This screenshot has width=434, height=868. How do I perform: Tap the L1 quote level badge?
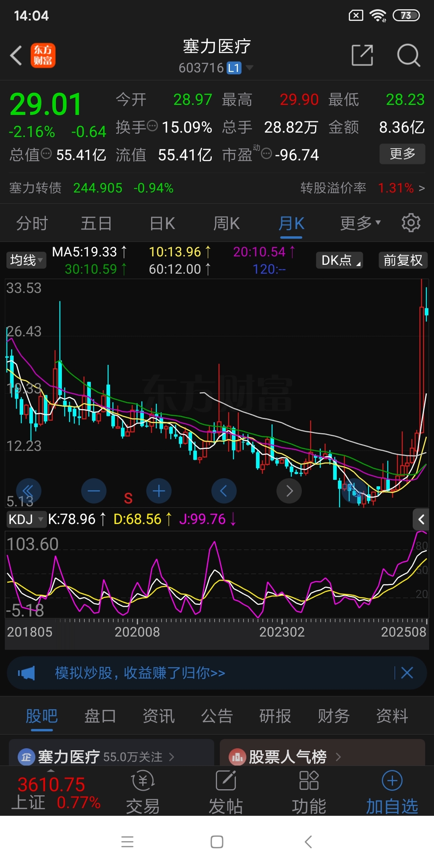(234, 68)
